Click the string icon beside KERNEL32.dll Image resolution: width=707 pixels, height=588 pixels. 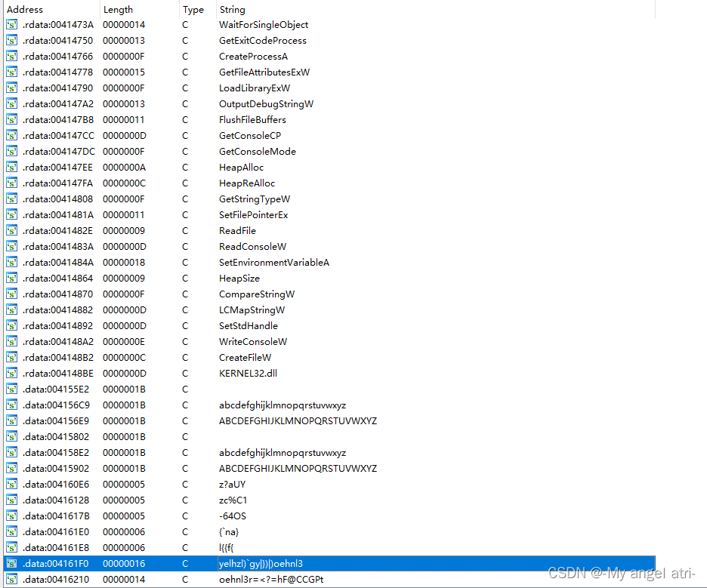click(12, 374)
